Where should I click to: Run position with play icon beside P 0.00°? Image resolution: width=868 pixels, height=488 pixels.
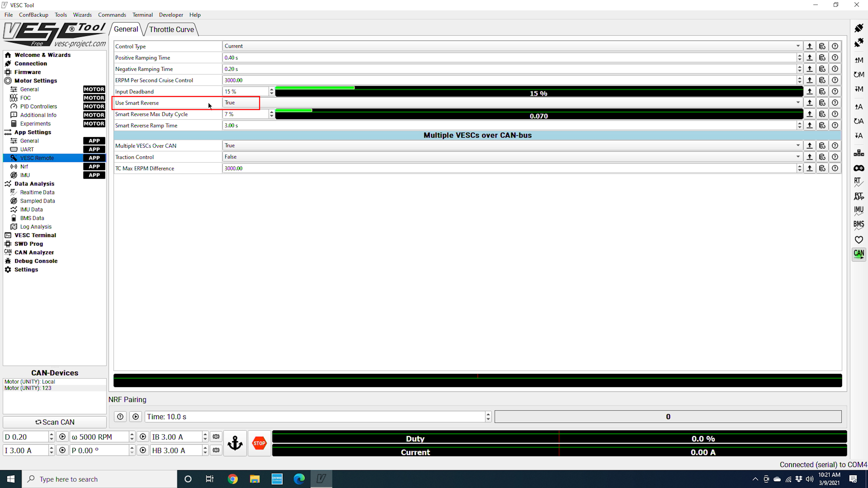click(143, 450)
